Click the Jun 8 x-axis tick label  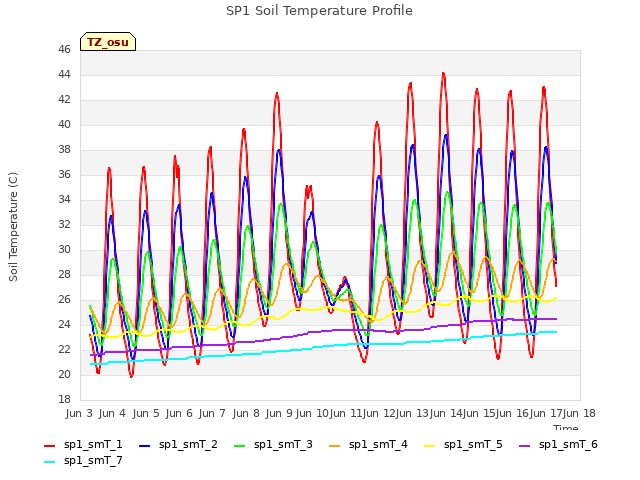[246, 413]
